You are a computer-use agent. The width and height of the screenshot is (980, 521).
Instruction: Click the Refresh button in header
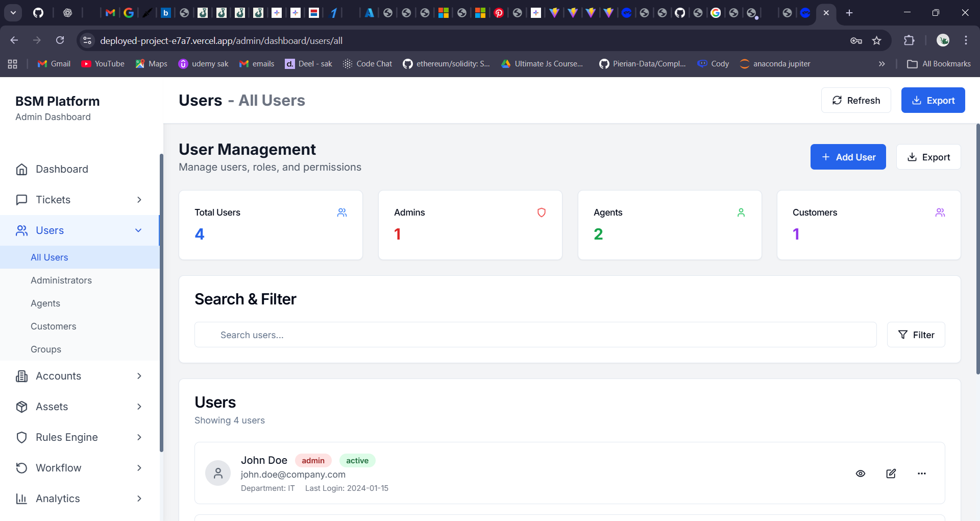(856, 100)
